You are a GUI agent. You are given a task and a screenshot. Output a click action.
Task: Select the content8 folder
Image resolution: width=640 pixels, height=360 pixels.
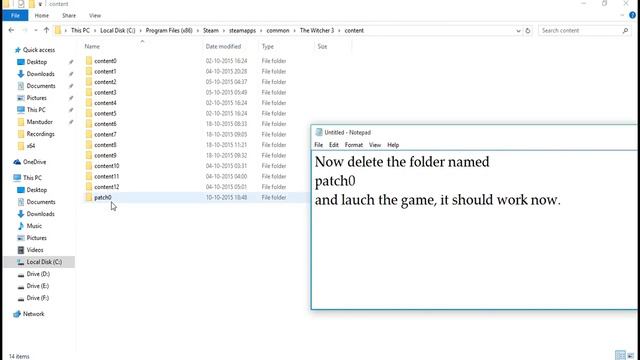105,145
